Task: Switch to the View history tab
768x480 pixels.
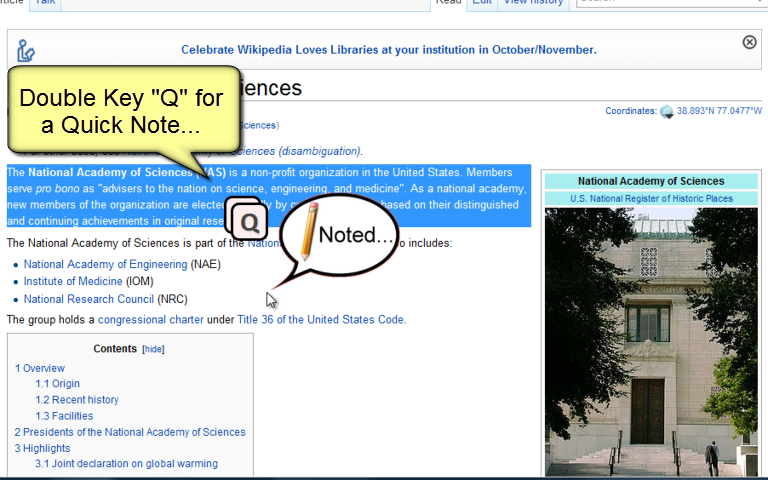Action: (x=533, y=2)
